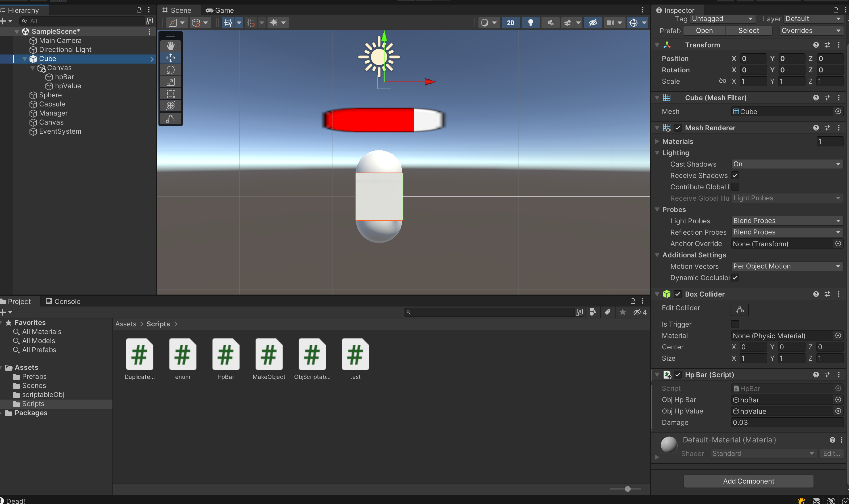
Task: Select the Scale tool in scene toolbar
Action: click(171, 81)
